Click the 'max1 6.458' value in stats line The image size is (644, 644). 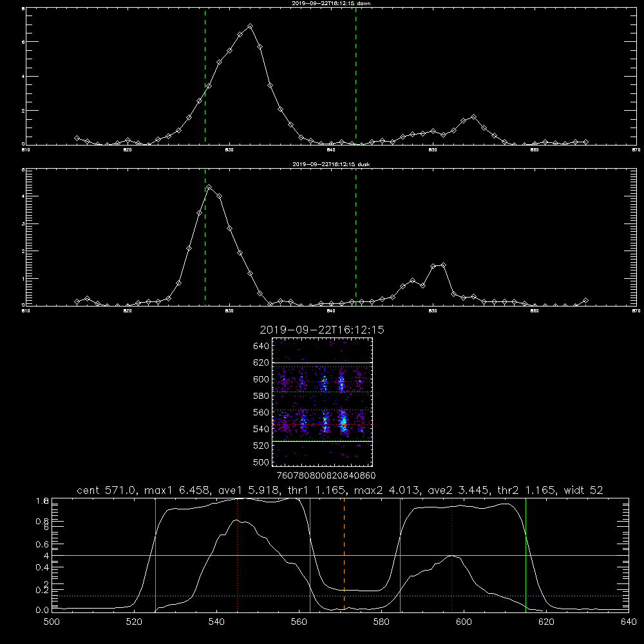[x=178, y=490]
